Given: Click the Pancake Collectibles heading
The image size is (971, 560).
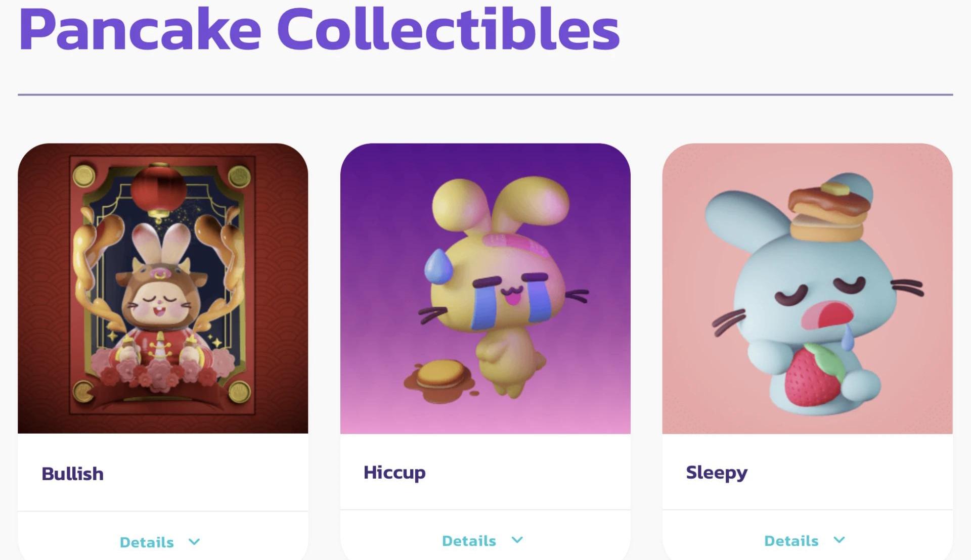Looking at the screenshot, I should [319, 29].
